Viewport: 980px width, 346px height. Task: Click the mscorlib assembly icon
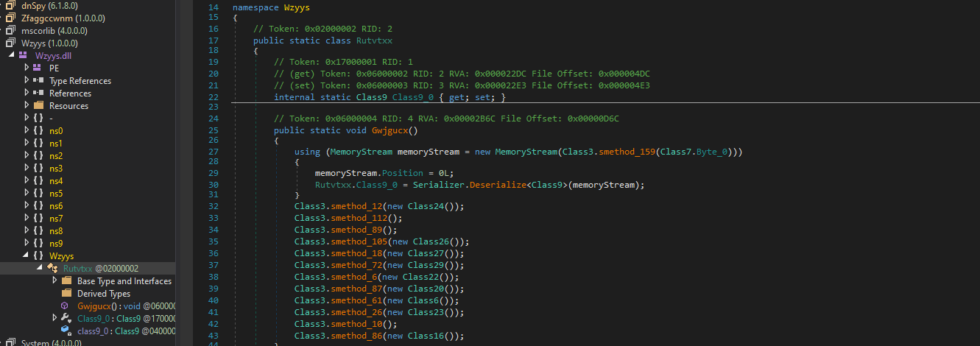tap(10, 30)
